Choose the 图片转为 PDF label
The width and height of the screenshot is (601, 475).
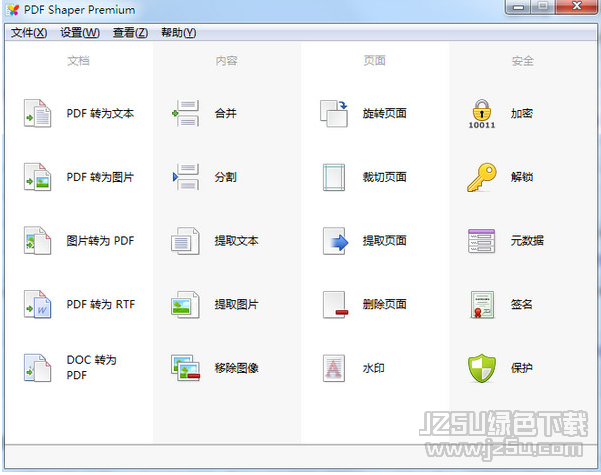click(x=100, y=241)
